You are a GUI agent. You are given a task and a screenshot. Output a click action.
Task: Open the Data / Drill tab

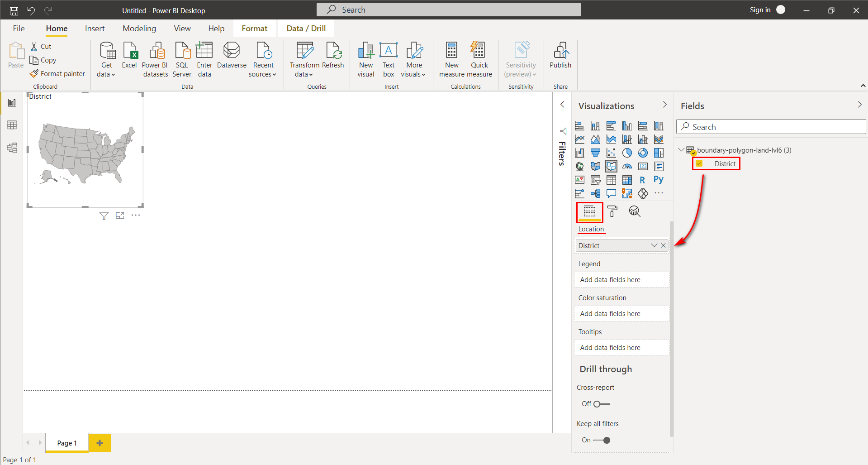pyautogui.click(x=306, y=29)
